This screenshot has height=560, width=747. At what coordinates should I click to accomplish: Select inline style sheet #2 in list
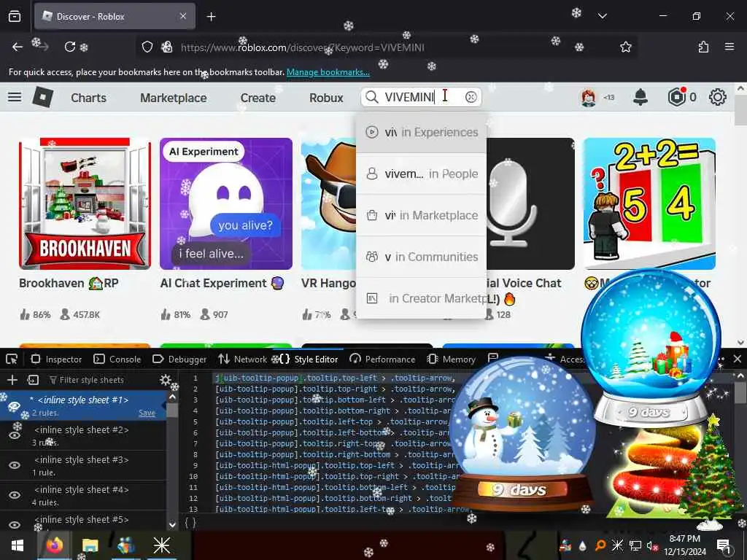click(83, 436)
